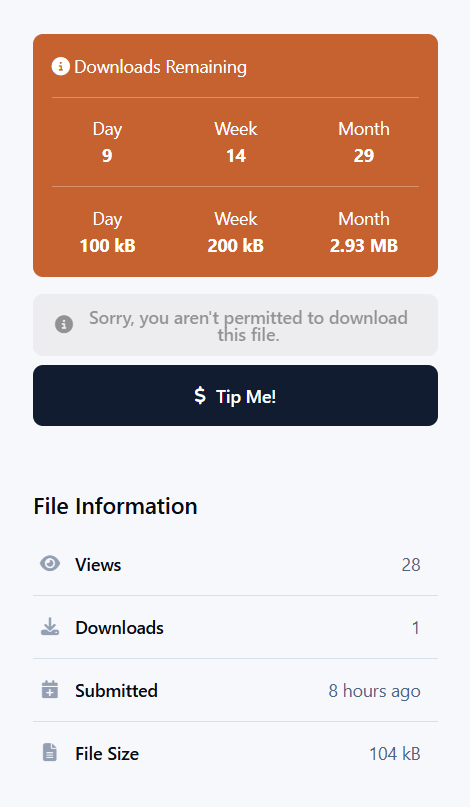This screenshot has height=807, width=470.
Task: Click the eye icon next to Views
Action: (50, 564)
